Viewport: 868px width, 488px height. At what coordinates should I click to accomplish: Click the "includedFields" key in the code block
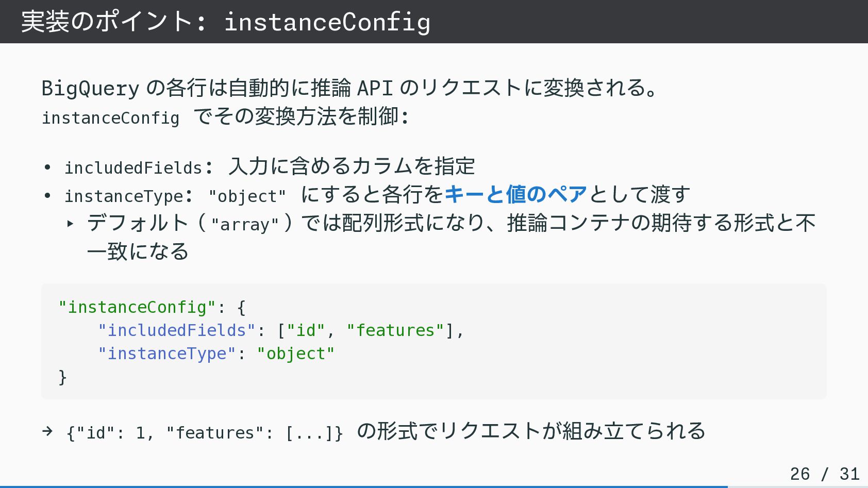pyautogui.click(x=176, y=330)
